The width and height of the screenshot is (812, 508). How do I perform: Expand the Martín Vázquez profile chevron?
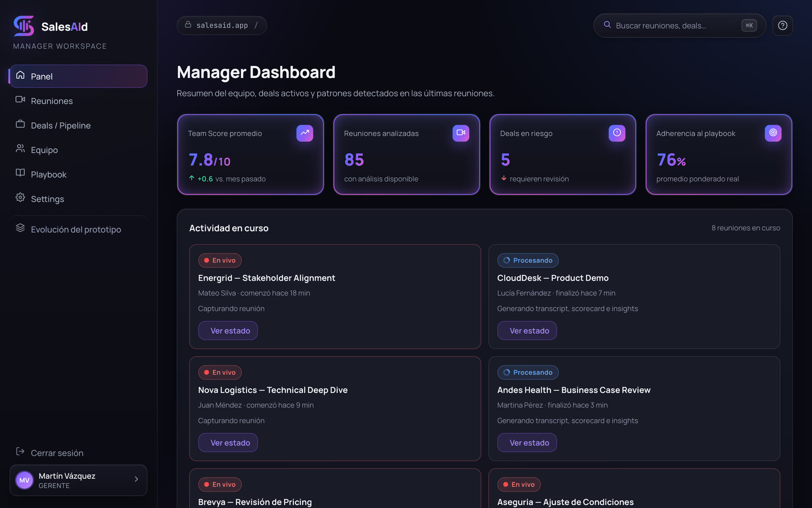[x=137, y=479]
